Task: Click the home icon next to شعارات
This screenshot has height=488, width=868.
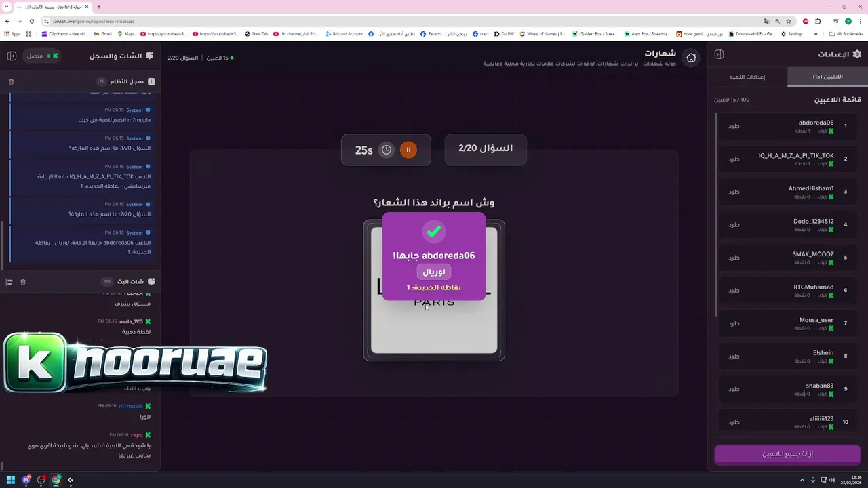Action: 691,58
